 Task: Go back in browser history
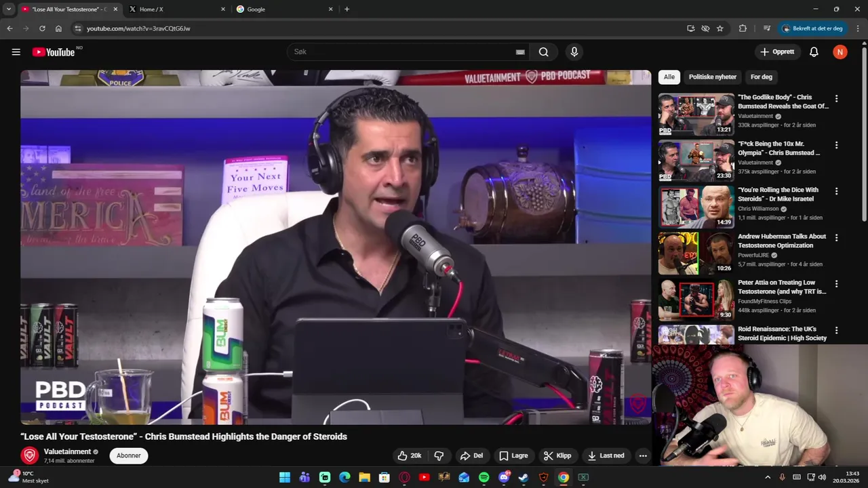[x=9, y=28]
